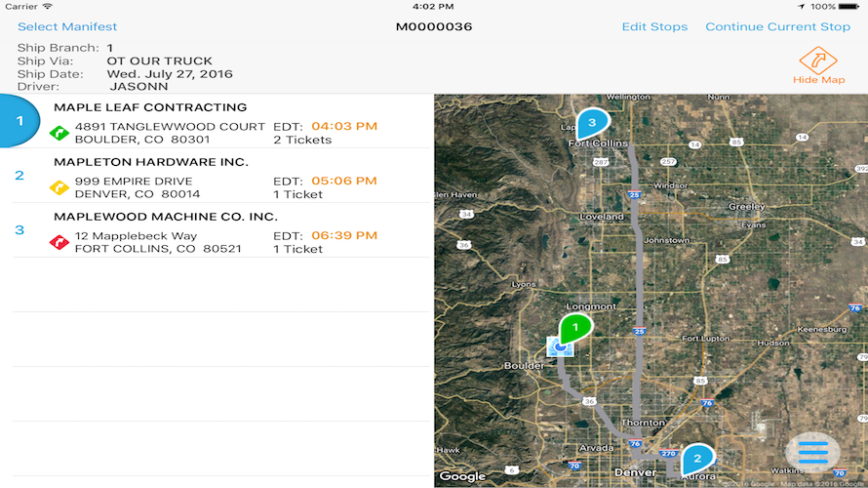
Task: Tap red directions icon for Maplewood Machine
Action: point(59,242)
